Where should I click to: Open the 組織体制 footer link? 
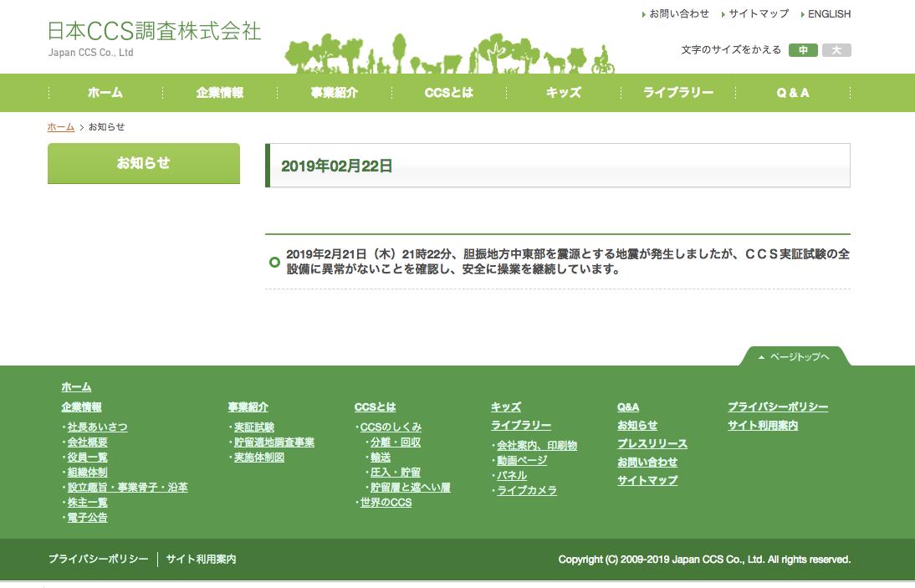pyautogui.click(x=87, y=473)
